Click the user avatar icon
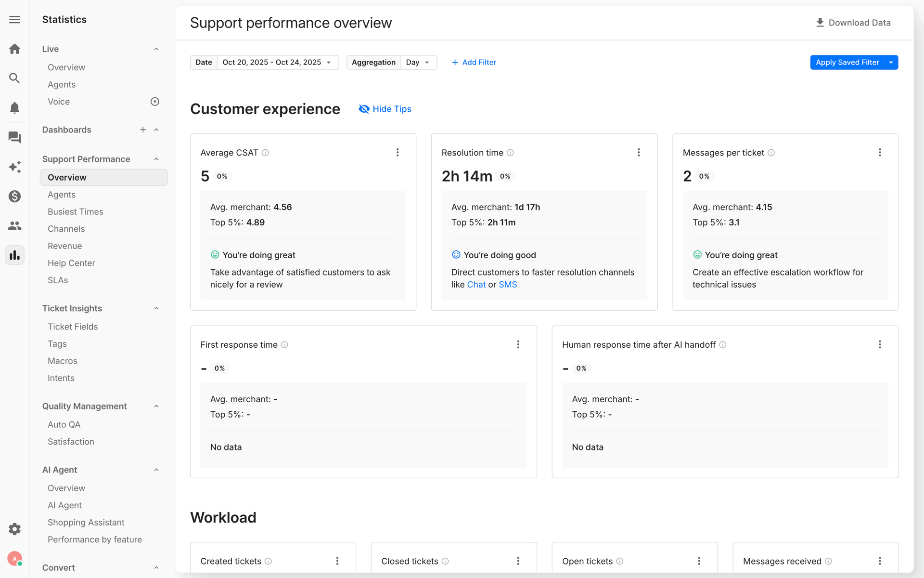Viewport: 924px width, 578px height. coord(14,559)
